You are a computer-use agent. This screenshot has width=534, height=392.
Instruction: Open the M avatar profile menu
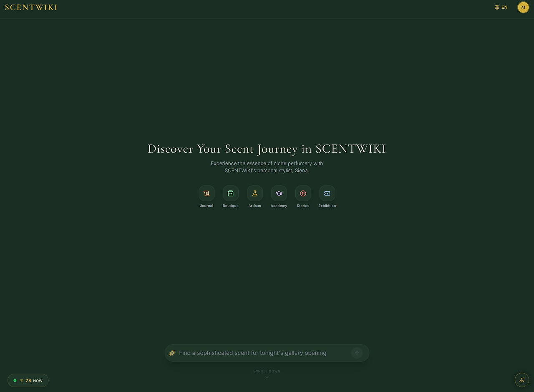coord(523,7)
